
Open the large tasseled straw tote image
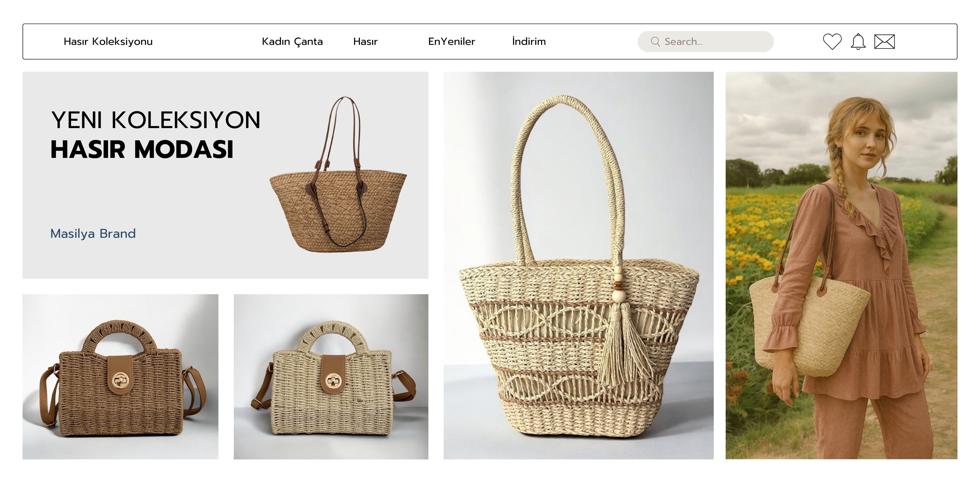pos(578,265)
